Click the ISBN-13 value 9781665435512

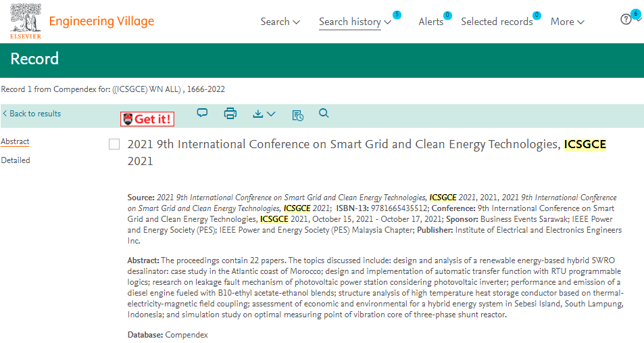(x=399, y=208)
